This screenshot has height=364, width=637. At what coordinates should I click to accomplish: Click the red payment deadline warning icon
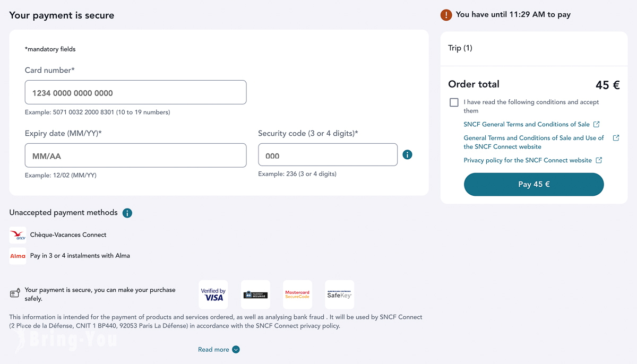[446, 15]
